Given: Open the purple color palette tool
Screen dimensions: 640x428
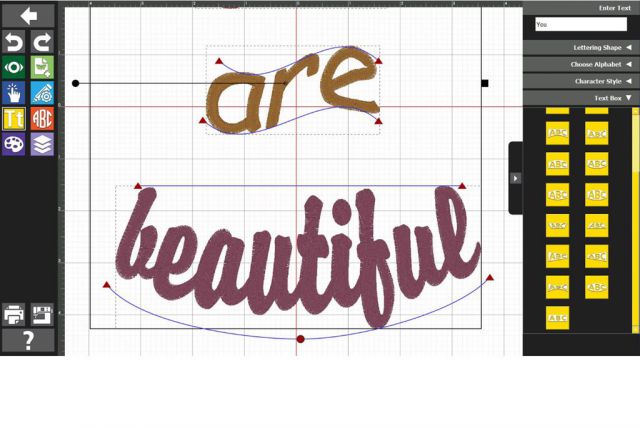Looking at the screenshot, I should (14, 145).
